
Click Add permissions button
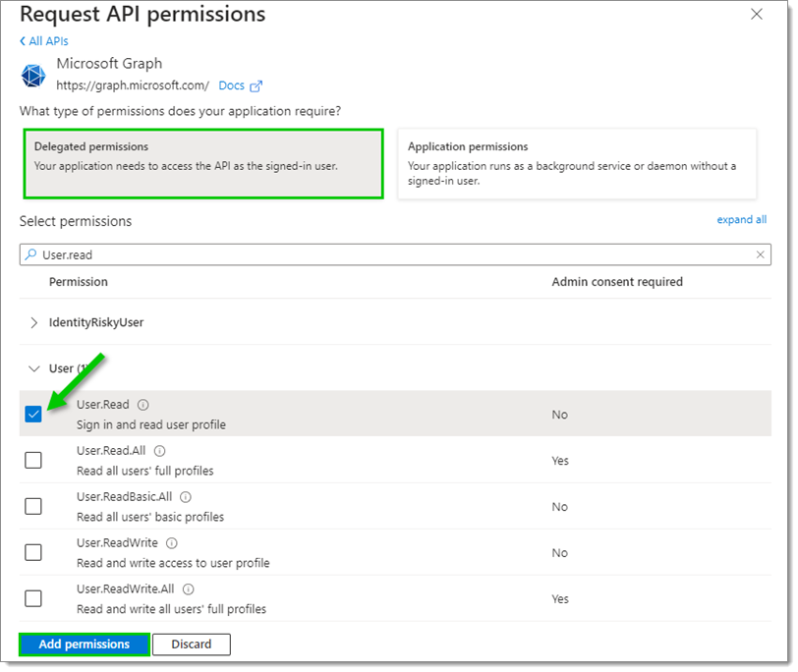85,644
